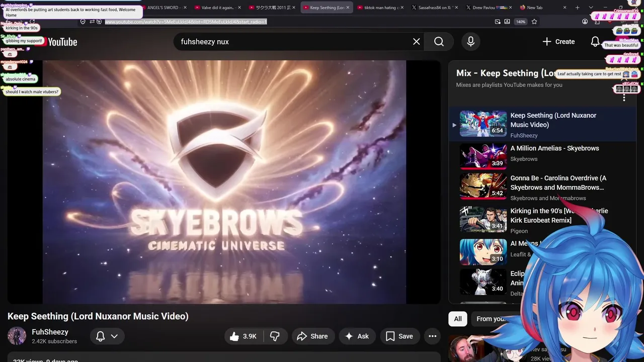Open the YouTube notifications bell
Image resolution: width=644 pixels, height=362 pixels.
tap(595, 42)
